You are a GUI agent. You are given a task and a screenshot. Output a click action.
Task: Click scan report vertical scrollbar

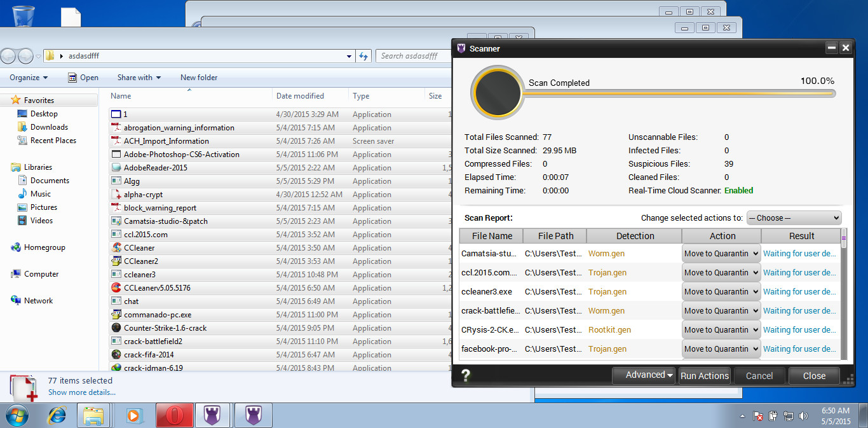tap(844, 294)
